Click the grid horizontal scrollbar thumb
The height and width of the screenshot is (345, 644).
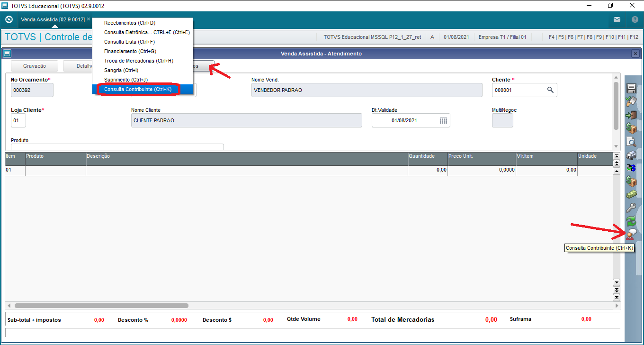101,306
